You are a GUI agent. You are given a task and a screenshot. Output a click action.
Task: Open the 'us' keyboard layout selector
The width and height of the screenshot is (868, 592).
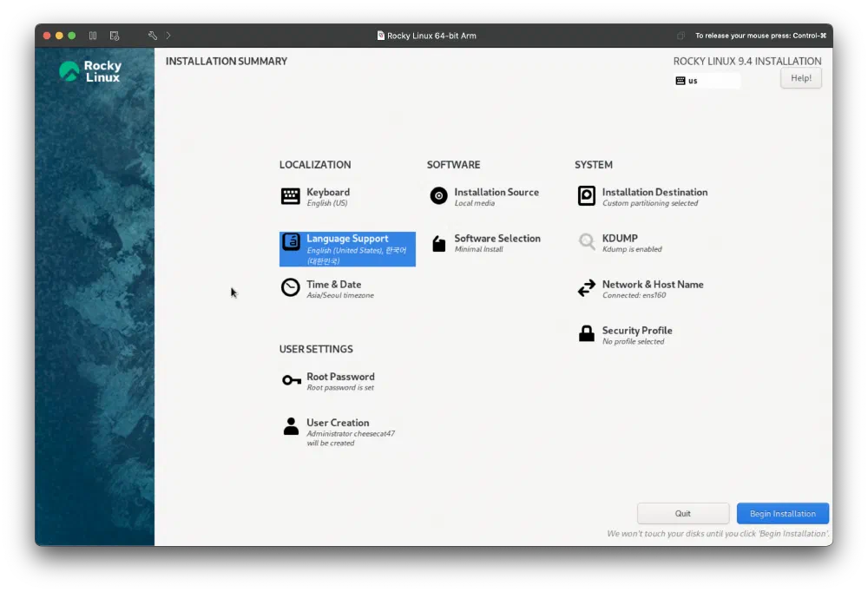coord(706,80)
